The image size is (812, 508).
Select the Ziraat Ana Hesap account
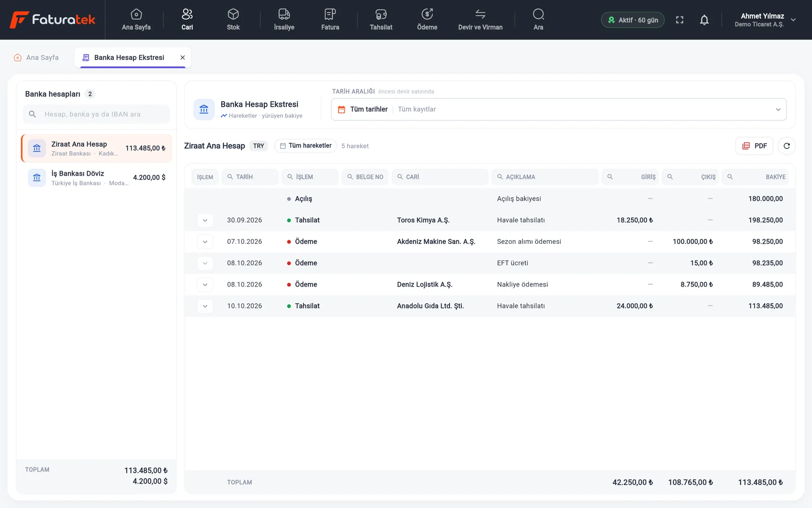pyautogui.click(x=96, y=148)
